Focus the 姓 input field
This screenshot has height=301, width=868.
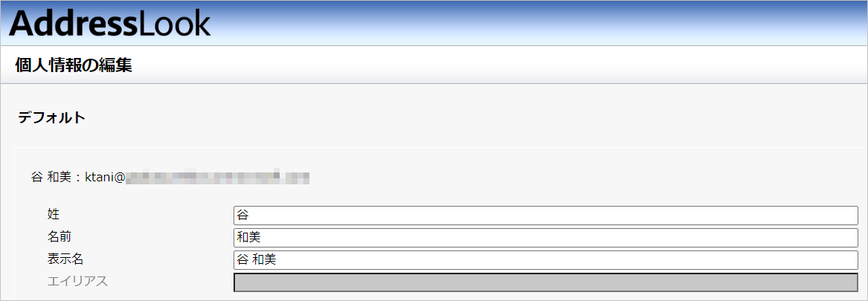(546, 216)
